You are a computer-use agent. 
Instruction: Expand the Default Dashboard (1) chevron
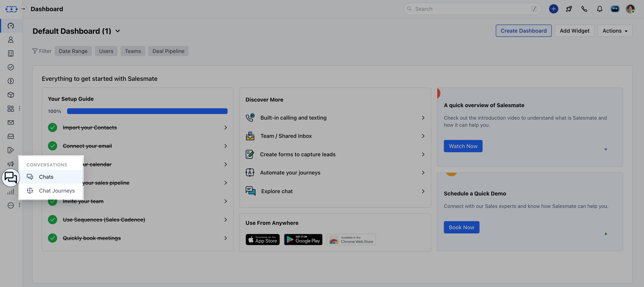click(x=118, y=31)
